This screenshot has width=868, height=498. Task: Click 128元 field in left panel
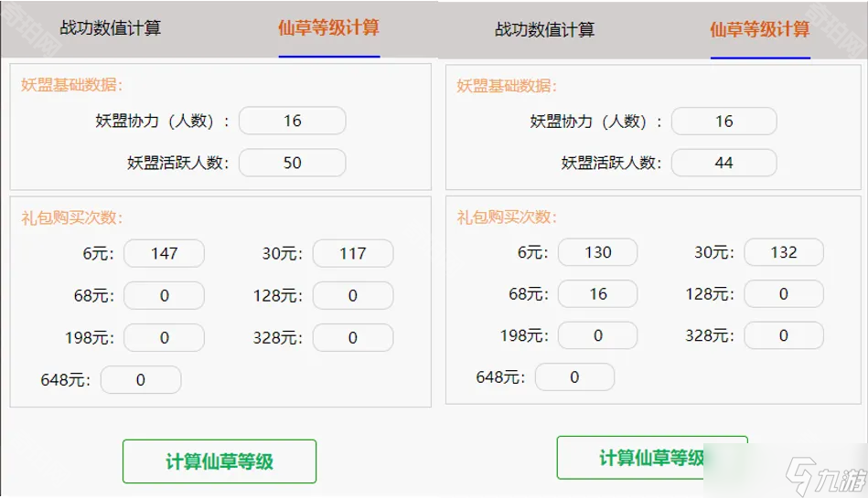click(353, 295)
